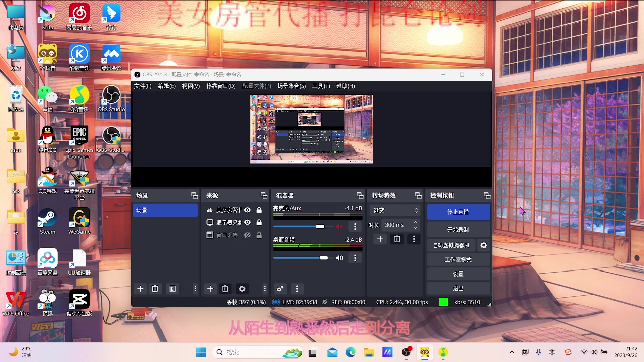Open OBS 设置 settings button
The image size is (644, 362).
click(x=458, y=274)
